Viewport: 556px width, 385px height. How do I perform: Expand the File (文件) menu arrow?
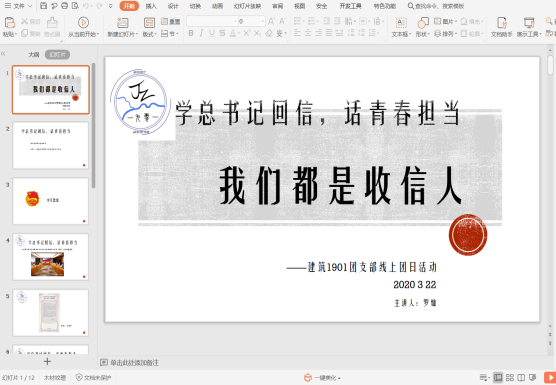click(30, 6)
